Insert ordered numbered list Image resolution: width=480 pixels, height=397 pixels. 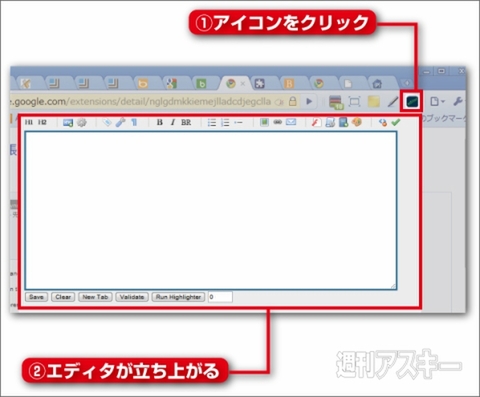(225, 123)
